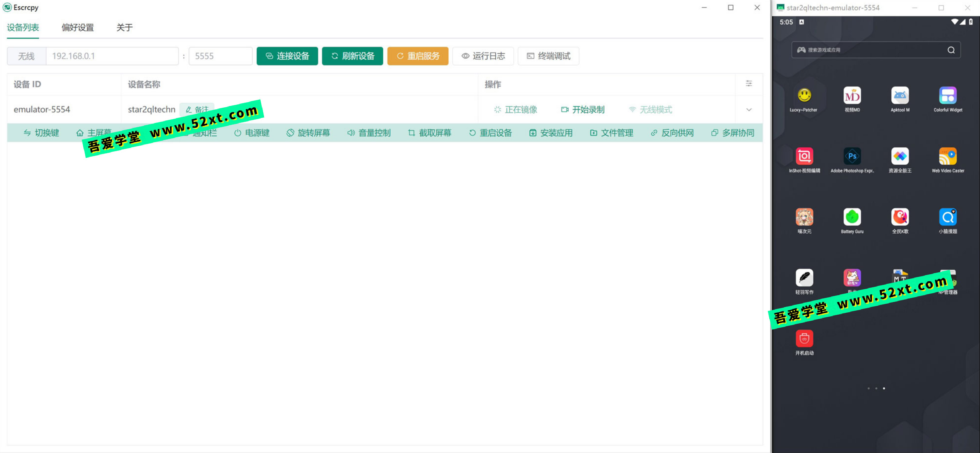Open 视频MD app in emulator
The width and height of the screenshot is (980, 453).
click(852, 99)
